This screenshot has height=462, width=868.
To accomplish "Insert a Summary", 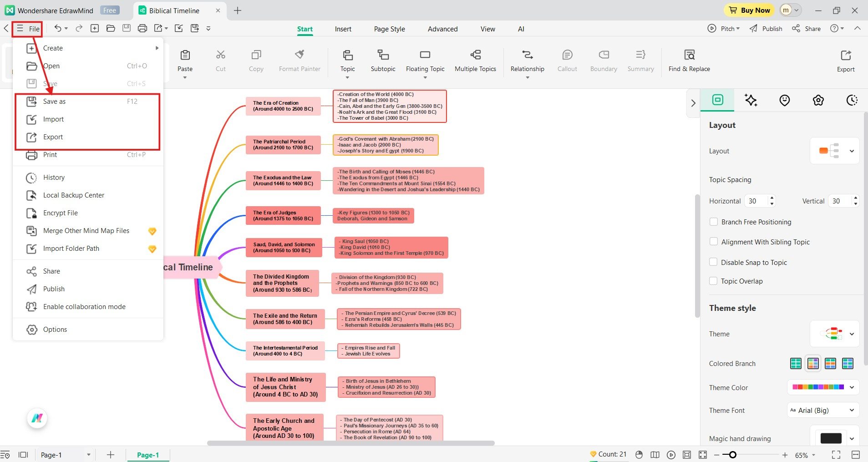I will (640, 61).
